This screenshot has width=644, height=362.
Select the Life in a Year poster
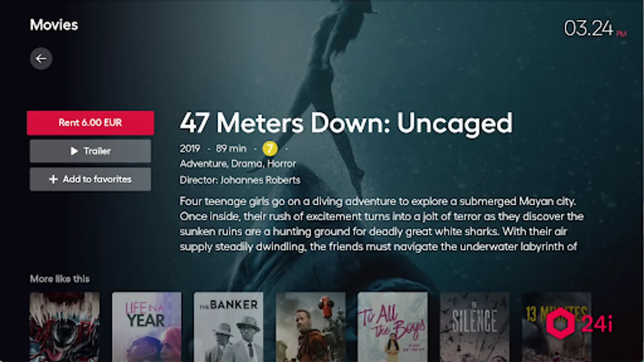(x=147, y=327)
